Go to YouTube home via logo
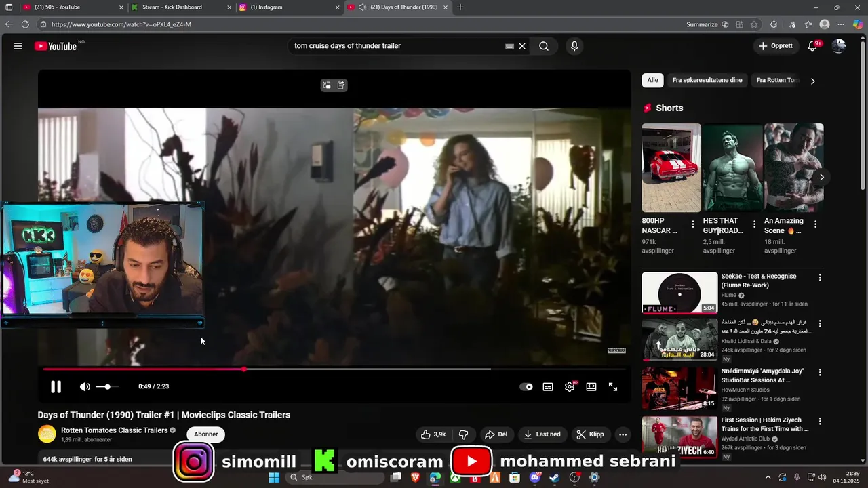The width and height of the screenshot is (868, 488). coord(56,46)
